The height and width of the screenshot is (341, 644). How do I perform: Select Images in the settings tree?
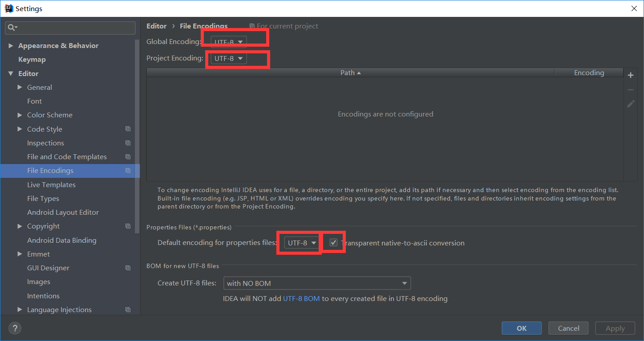(39, 281)
